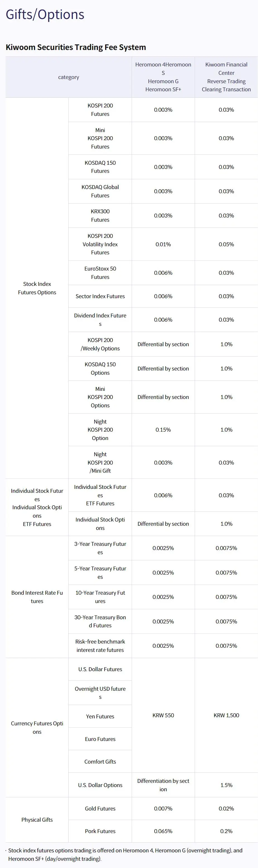Click the Kiwoom Financial Center column header
Image resolution: width=258 pixels, height=868 pixels.
click(x=226, y=77)
